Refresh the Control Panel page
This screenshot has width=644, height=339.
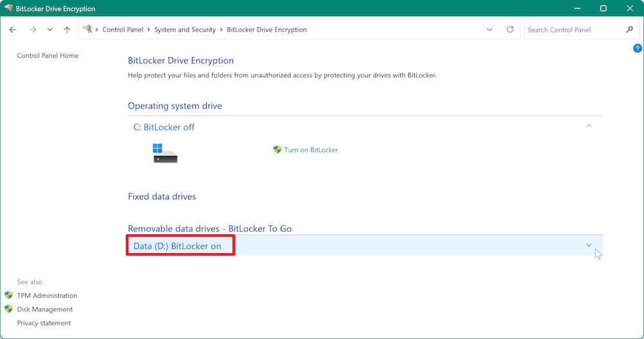(x=510, y=29)
